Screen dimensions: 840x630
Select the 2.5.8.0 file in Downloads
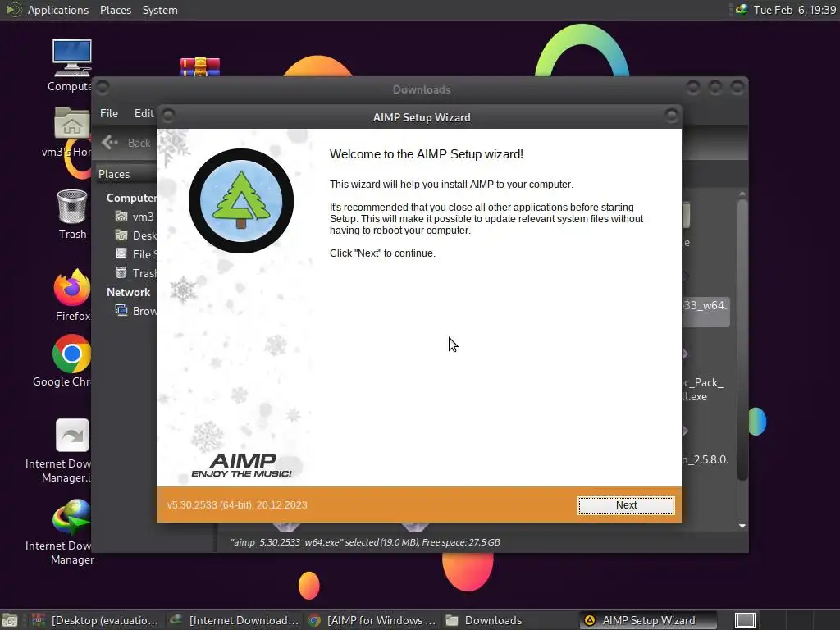click(706, 459)
